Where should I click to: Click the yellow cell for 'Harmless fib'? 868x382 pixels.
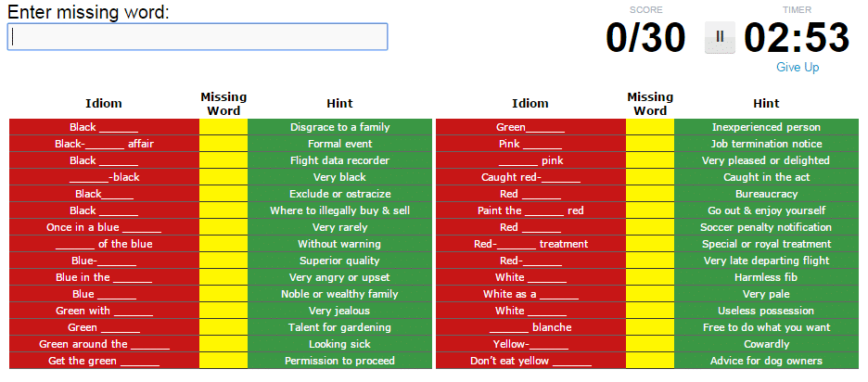(x=649, y=277)
